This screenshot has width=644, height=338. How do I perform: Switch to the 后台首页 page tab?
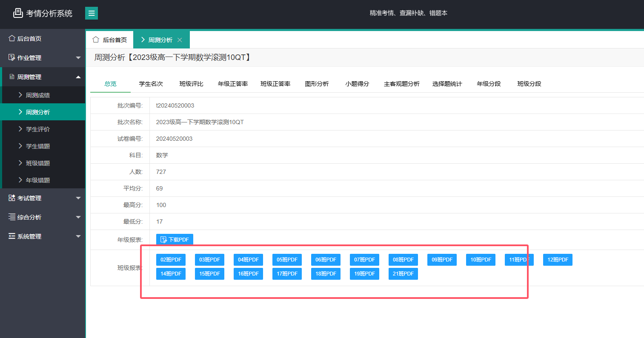[x=109, y=40]
